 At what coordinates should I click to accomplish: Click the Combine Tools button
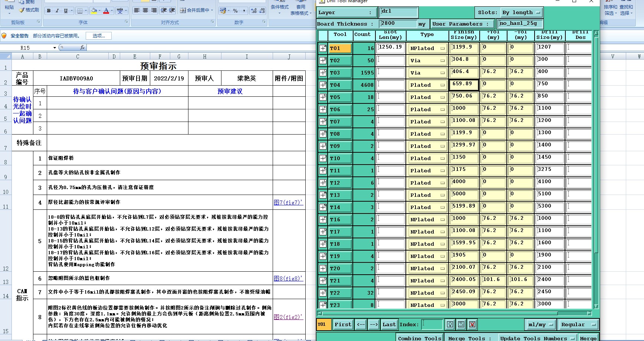click(x=420, y=338)
